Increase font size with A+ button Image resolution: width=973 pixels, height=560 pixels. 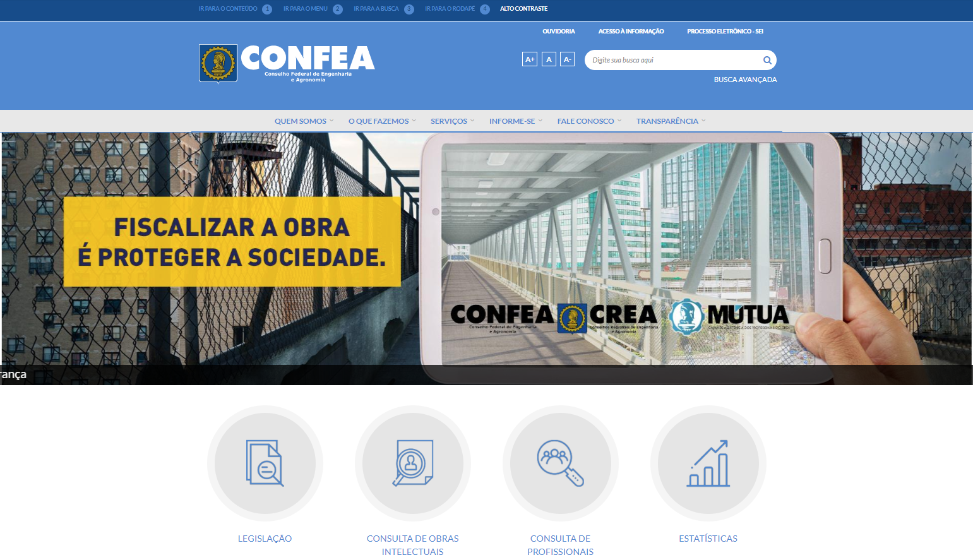[530, 59]
